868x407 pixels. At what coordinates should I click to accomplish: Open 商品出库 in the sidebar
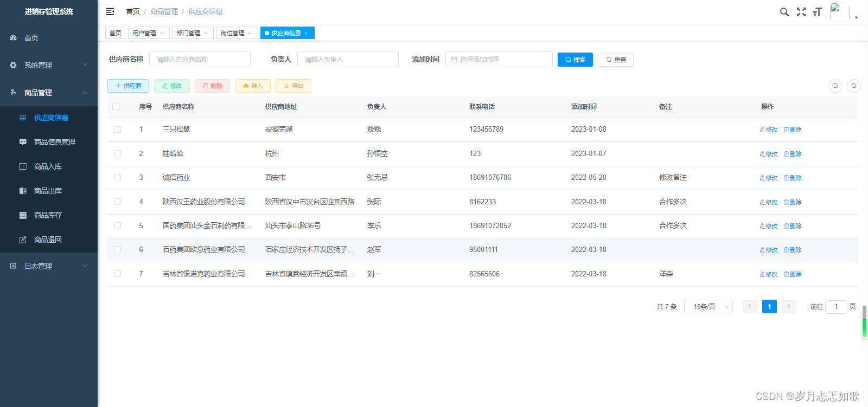[x=49, y=191]
